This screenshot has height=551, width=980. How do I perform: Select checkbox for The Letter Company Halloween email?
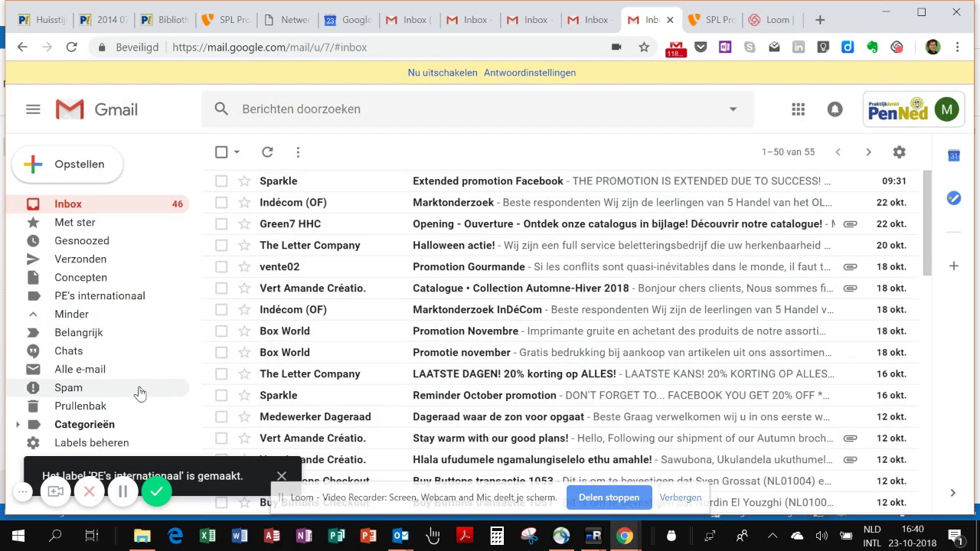(221, 245)
